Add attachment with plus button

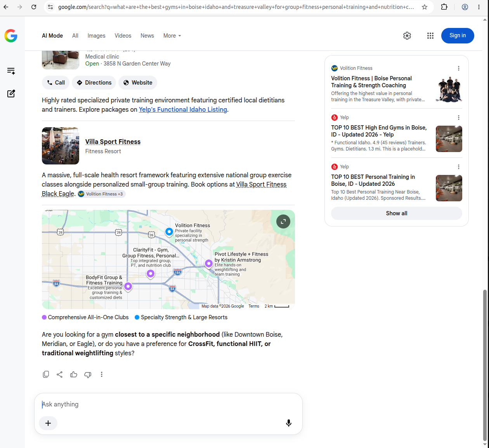pyautogui.click(x=48, y=423)
